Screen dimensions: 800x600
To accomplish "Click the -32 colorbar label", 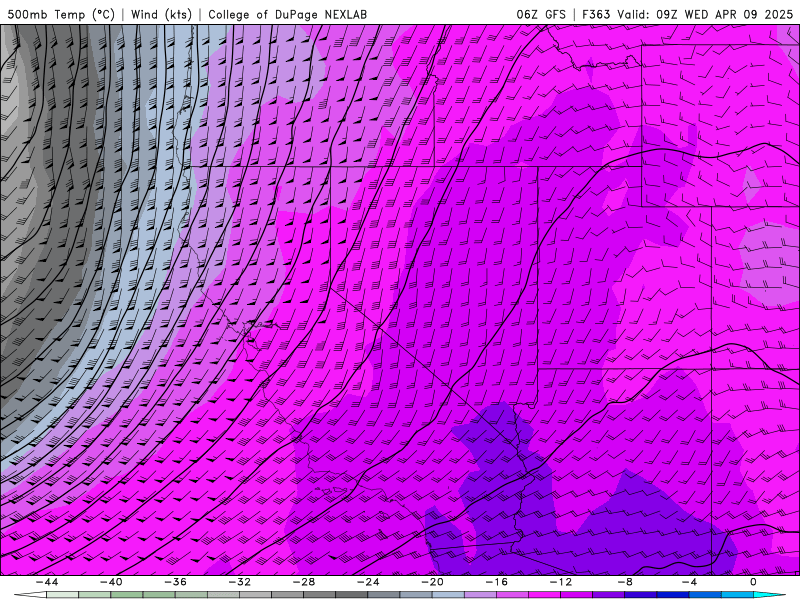I will [239, 582].
